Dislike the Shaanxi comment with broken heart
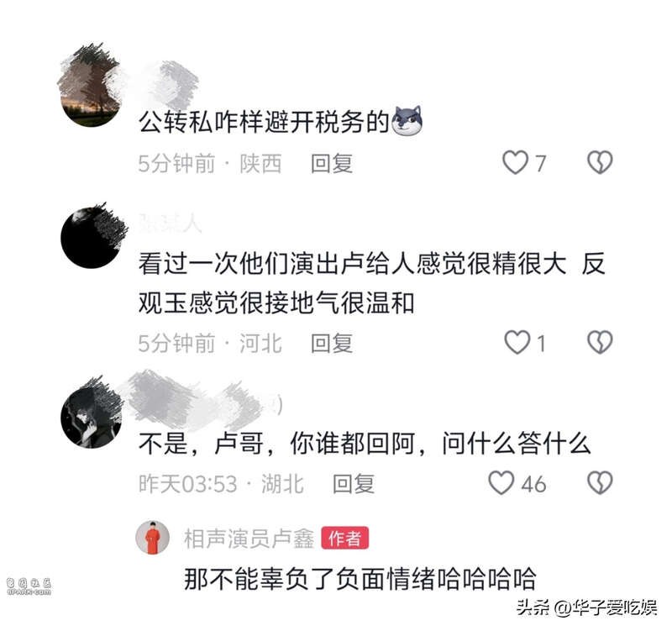This screenshot has width=672, height=631. click(600, 162)
